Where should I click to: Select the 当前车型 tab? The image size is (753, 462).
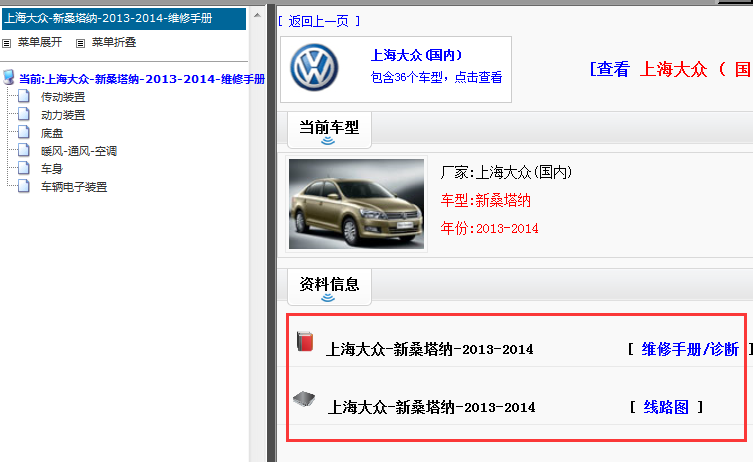click(329, 130)
